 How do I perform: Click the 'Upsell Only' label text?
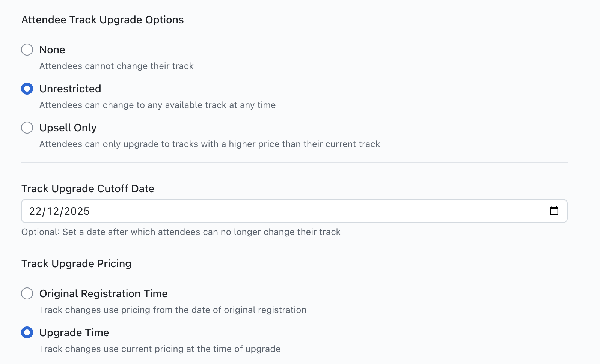pos(68,128)
